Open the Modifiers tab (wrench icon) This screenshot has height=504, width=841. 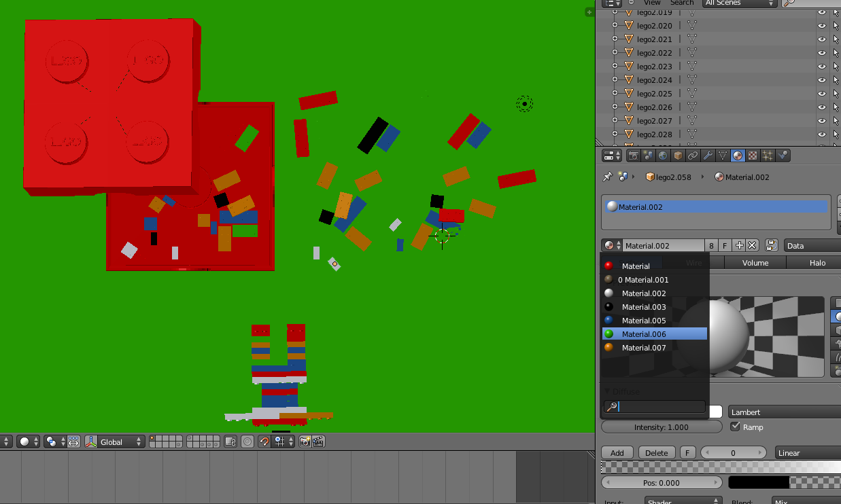tap(708, 156)
